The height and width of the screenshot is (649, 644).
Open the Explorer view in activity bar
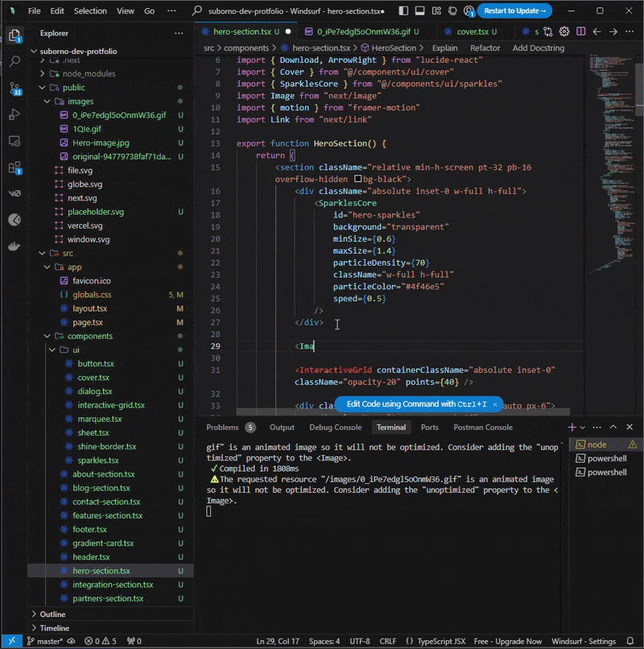tap(14, 35)
